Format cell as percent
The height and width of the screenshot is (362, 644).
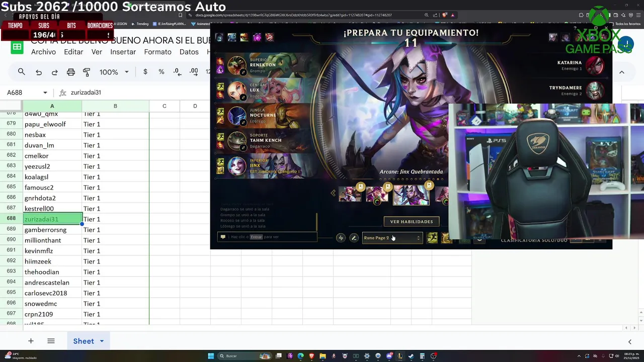coord(162,72)
